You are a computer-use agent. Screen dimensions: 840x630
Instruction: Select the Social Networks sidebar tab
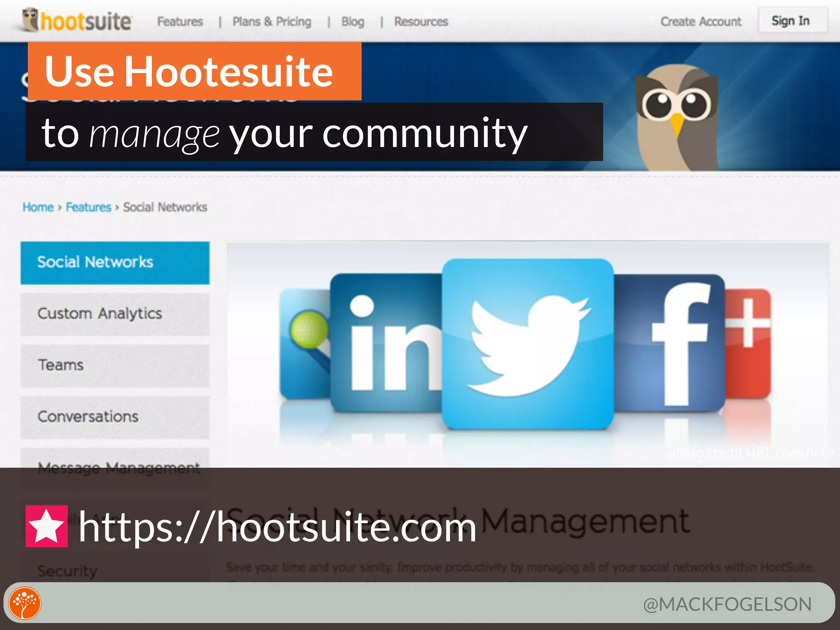(x=115, y=262)
